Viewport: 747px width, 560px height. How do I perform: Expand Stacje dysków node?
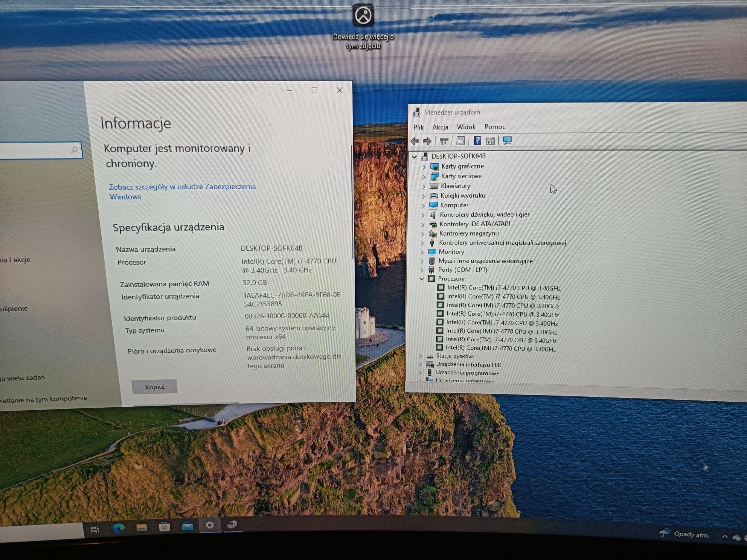pos(421,356)
